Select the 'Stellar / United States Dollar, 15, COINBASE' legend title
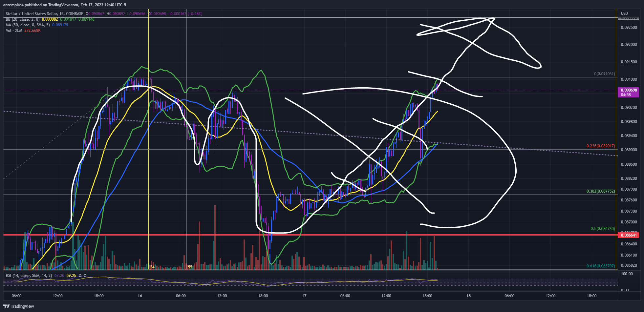Screen dimensions: 644x312 coord(45,14)
